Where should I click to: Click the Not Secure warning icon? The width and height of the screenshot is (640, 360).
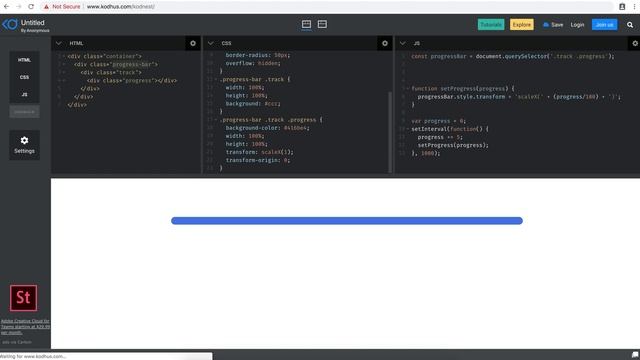point(46,7)
